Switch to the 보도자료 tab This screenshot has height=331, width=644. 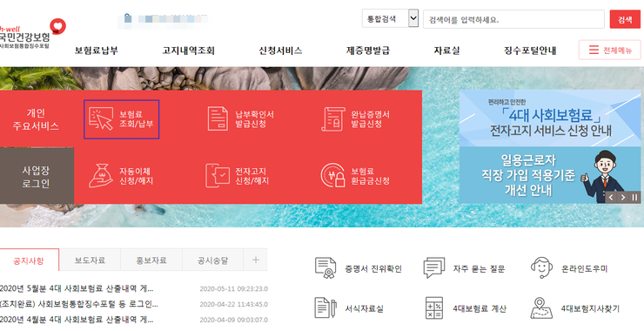[90, 260]
